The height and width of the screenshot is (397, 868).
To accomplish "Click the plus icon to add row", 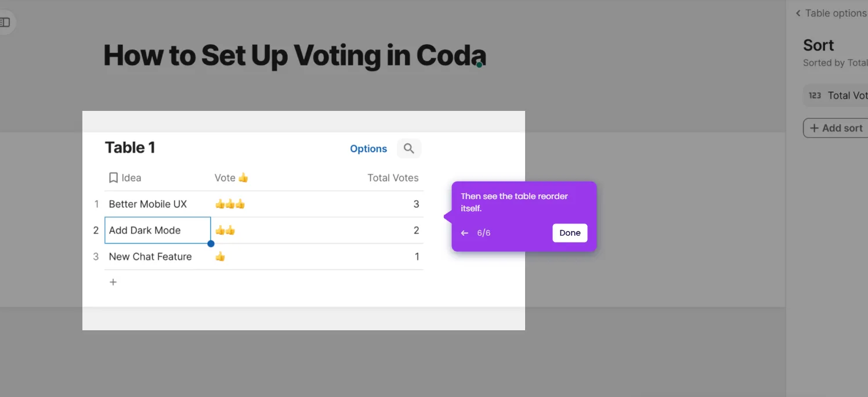I will 113,282.
